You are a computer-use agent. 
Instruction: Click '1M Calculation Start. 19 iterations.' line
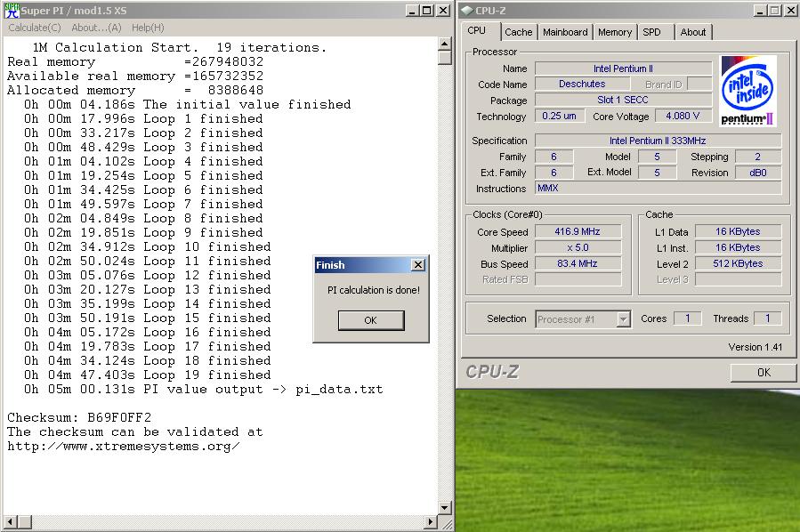(x=179, y=47)
